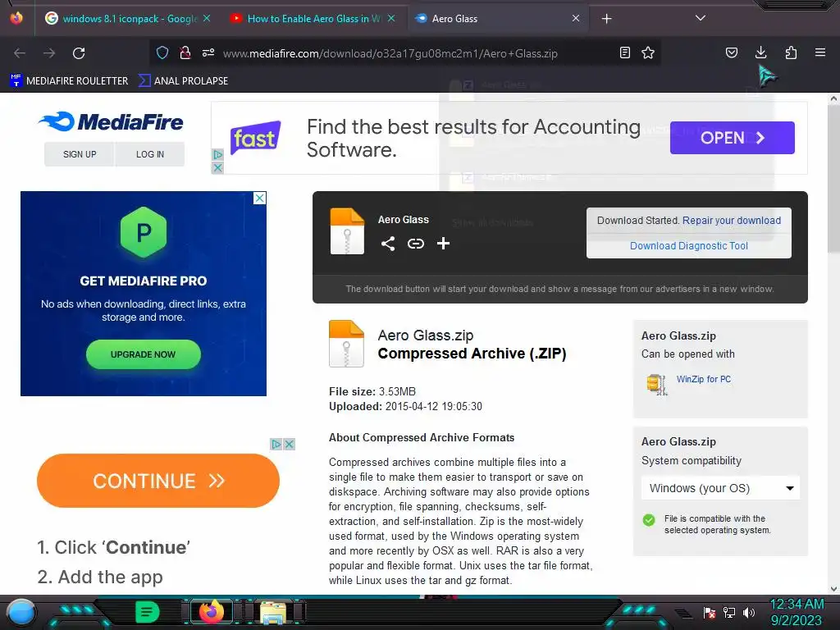Viewport: 840px width, 630px height.
Task: Open the green notes app in taskbar
Action: pyautogui.click(x=147, y=612)
